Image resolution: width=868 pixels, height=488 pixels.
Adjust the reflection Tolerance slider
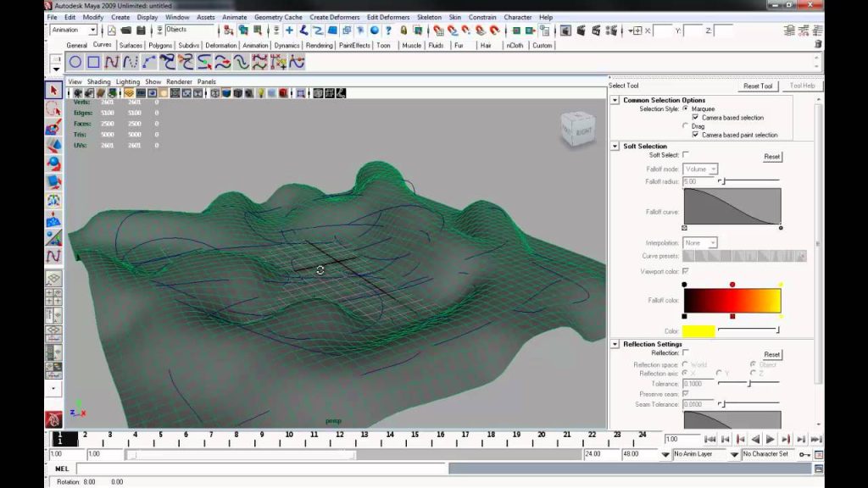tap(749, 383)
